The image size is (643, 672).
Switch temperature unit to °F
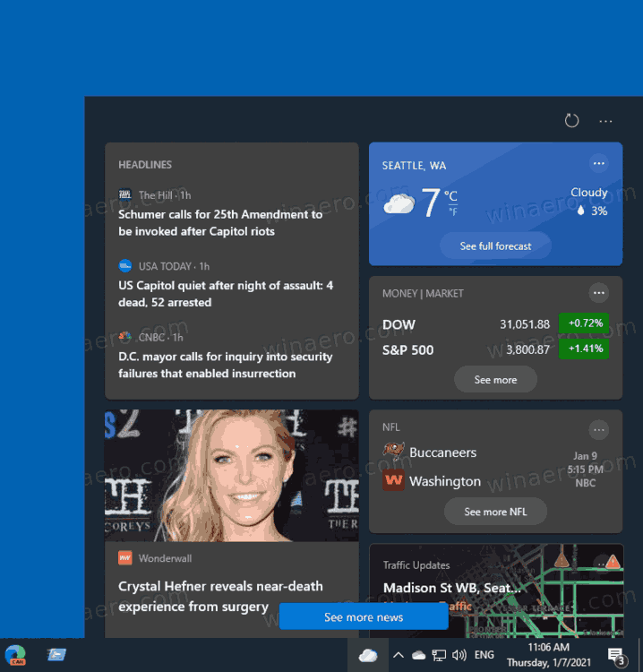(x=452, y=211)
